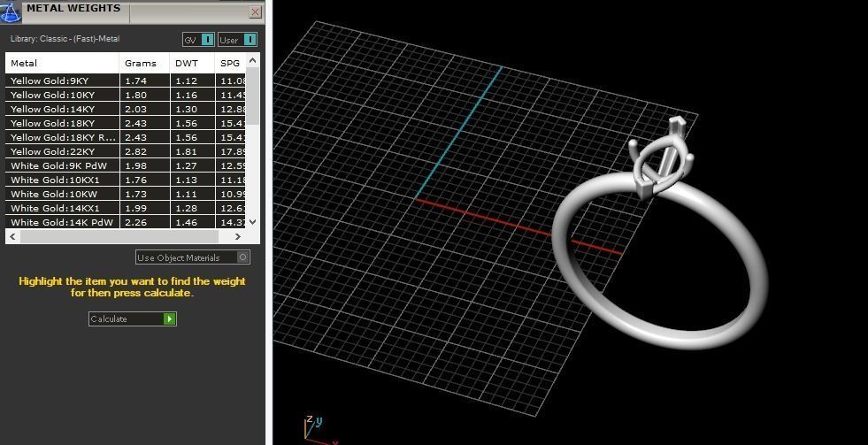Image resolution: width=868 pixels, height=445 pixels.
Task: Sort by Grams column header
Action: click(x=144, y=63)
